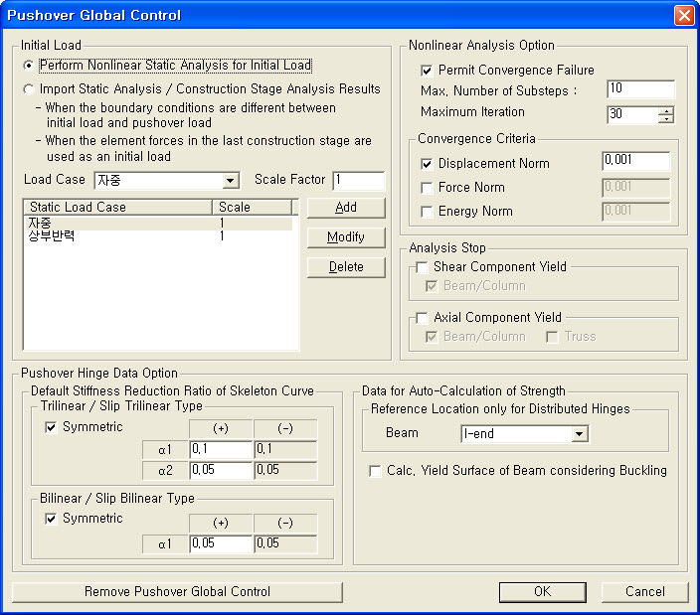Select the 상부반력 row in load case list

pos(159,235)
